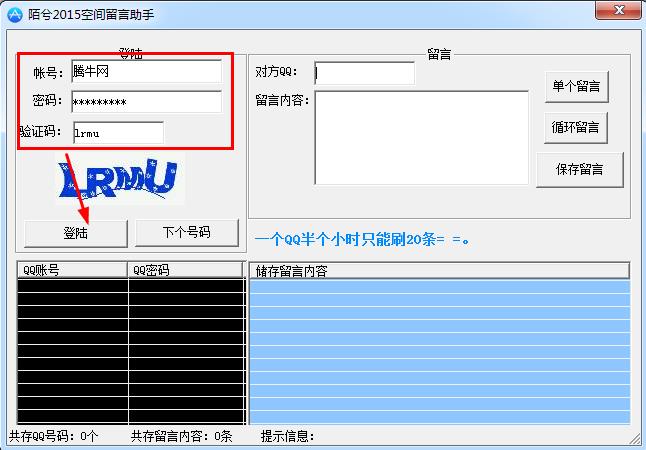The width and height of the screenshot is (646, 450).
Task: Click the QQ密码 column header
Action: (x=186, y=270)
